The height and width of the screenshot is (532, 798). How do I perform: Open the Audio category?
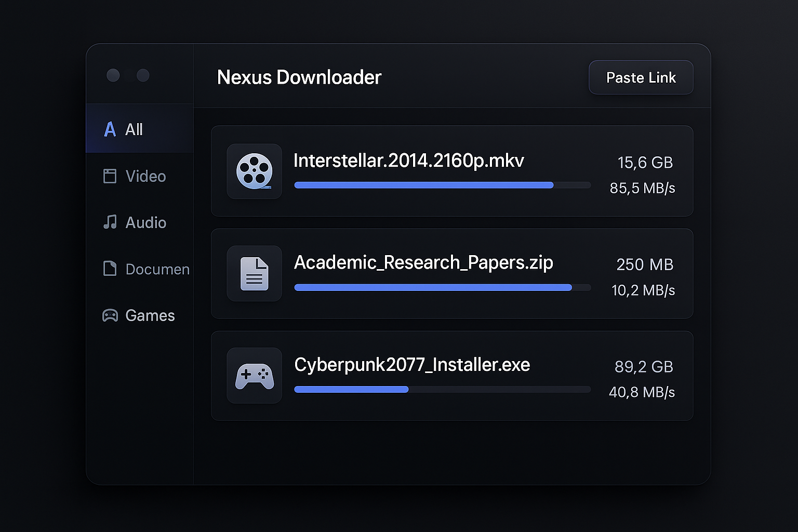[x=145, y=222]
